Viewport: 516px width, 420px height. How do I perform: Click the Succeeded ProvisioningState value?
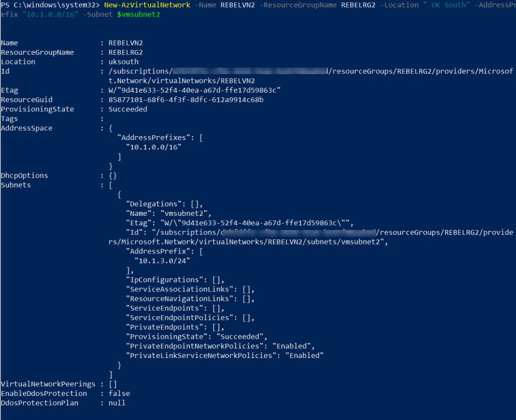pyautogui.click(x=127, y=109)
